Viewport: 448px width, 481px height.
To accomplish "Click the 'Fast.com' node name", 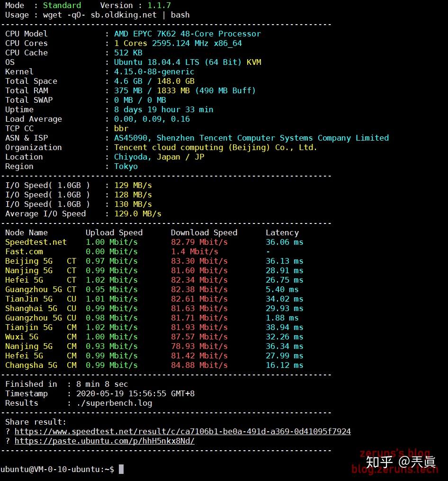I will click(24, 251).
